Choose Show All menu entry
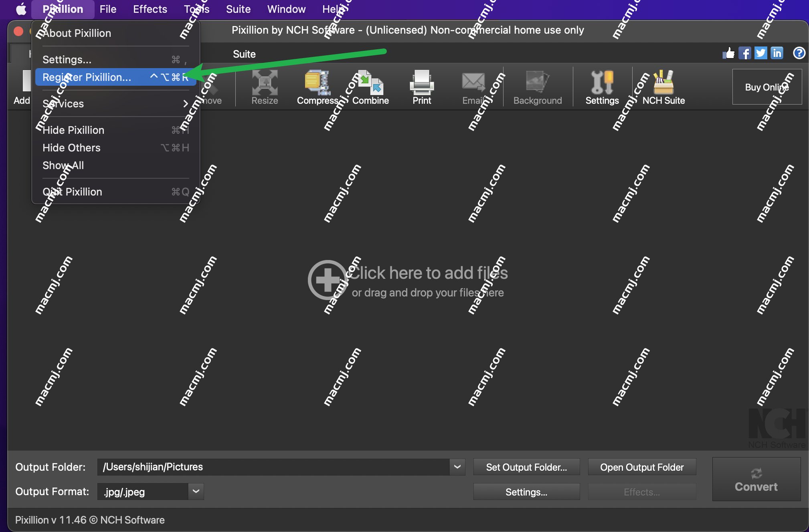The image size is (809, 532). coord(115,165)
